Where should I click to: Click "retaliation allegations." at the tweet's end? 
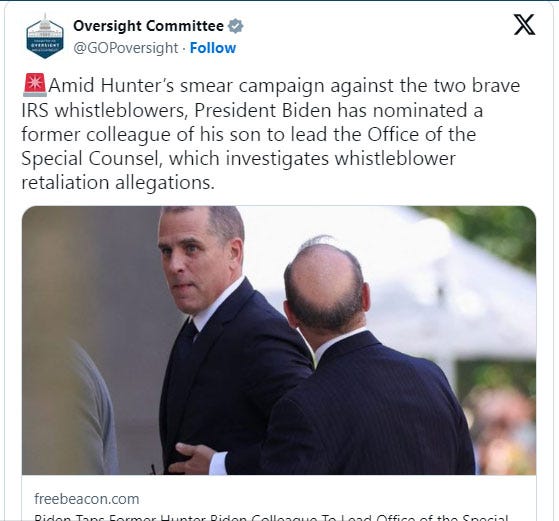click(x=118, y=183)
